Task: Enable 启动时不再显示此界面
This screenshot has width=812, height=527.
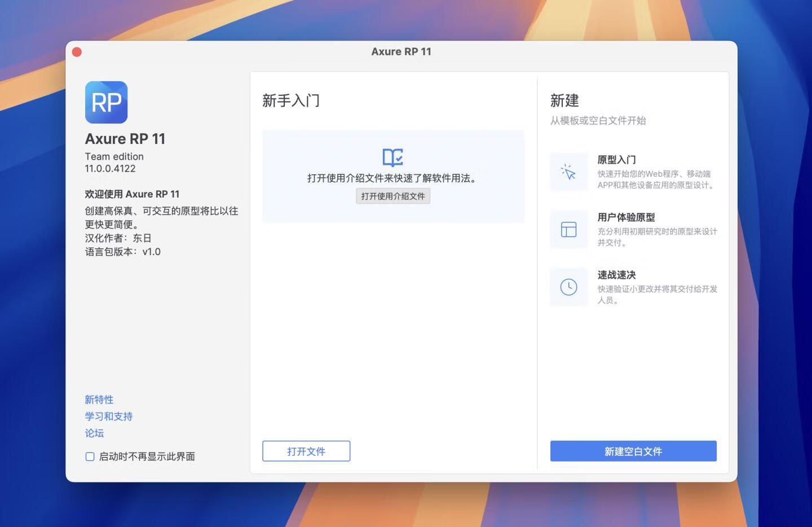Action: point(90,456)
